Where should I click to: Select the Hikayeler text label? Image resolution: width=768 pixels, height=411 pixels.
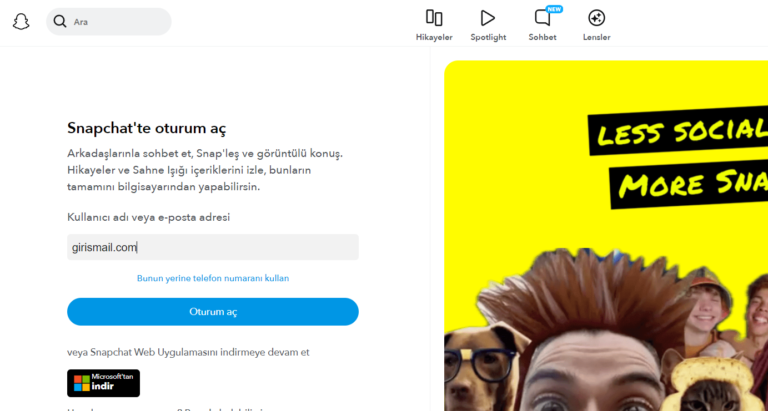click(x=434, y=37)
